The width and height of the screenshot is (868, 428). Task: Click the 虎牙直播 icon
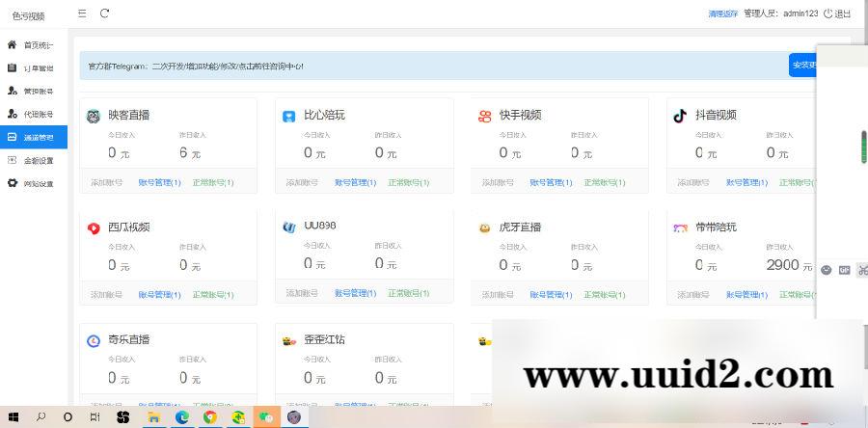tap(485, 227)
